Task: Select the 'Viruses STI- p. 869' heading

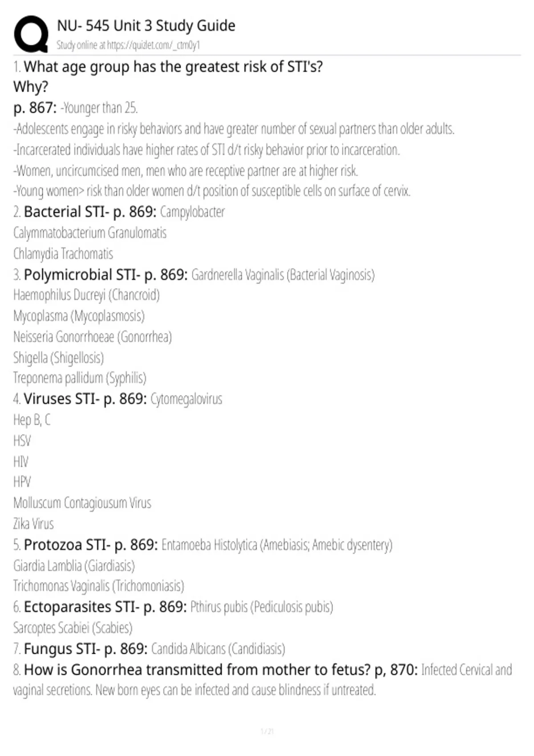Action: 85,399
